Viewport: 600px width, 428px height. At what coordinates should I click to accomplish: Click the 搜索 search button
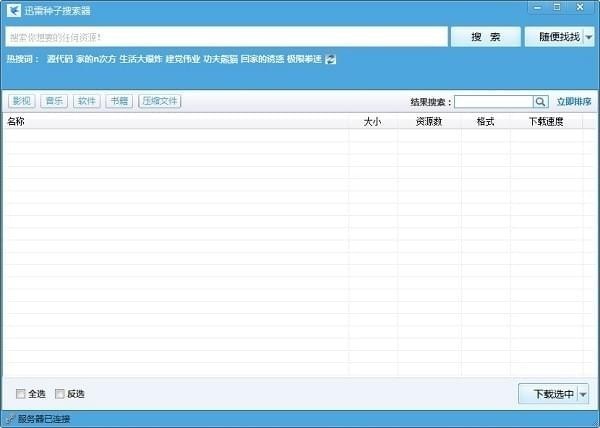click(486, 37)
